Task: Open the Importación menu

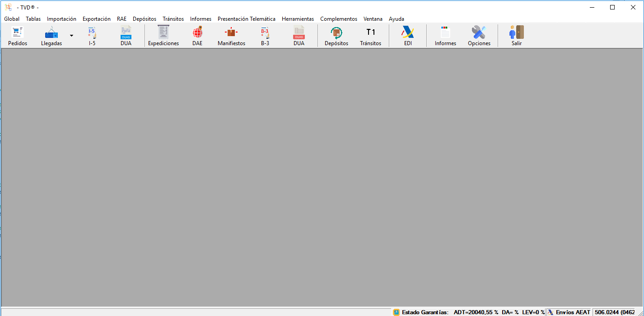Action: point(61,19)
